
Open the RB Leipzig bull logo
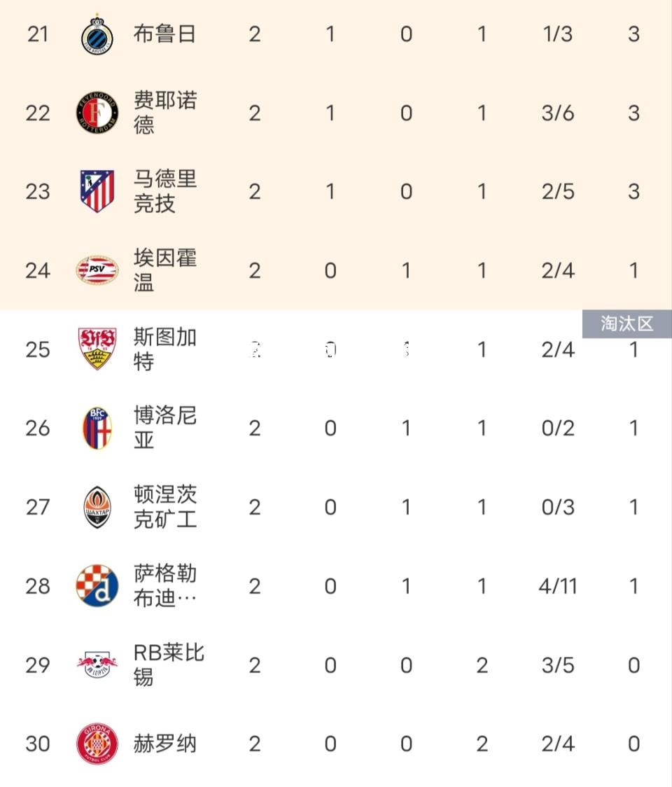97,665
